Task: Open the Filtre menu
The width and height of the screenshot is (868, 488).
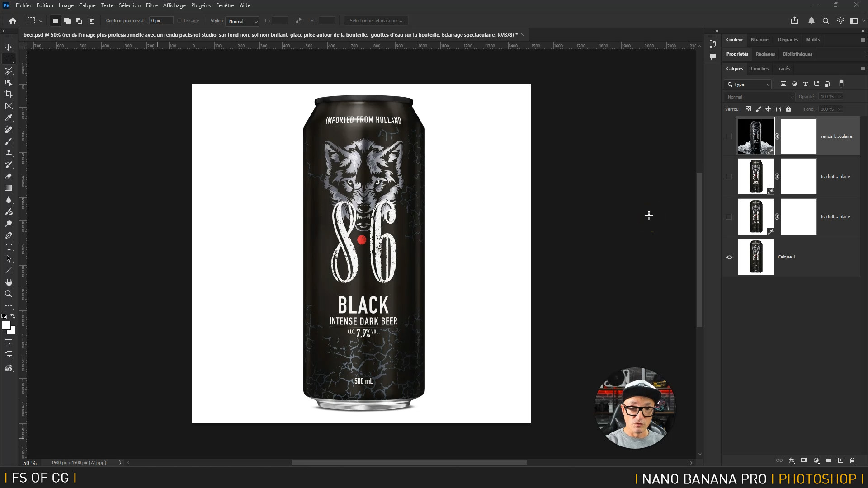Action: 151,5
